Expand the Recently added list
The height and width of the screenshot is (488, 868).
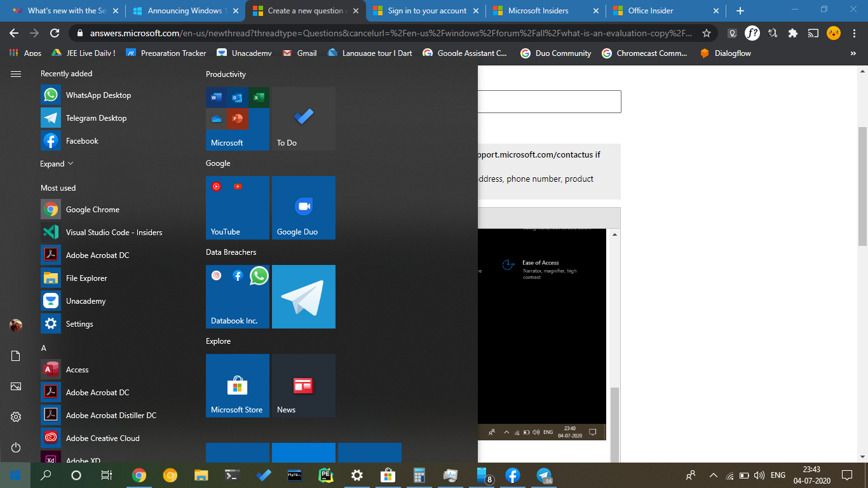point(57,164)
